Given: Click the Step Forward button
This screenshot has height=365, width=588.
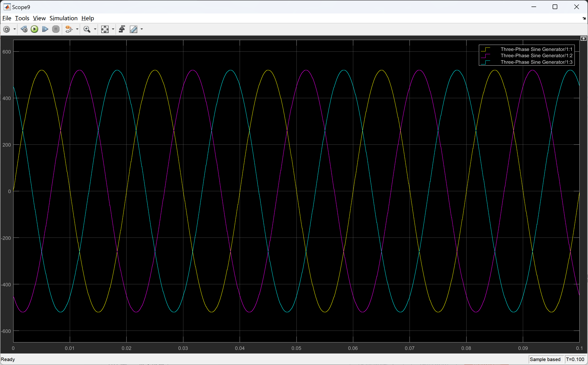Looking at the screenshot, I should [x=45, y=29].
